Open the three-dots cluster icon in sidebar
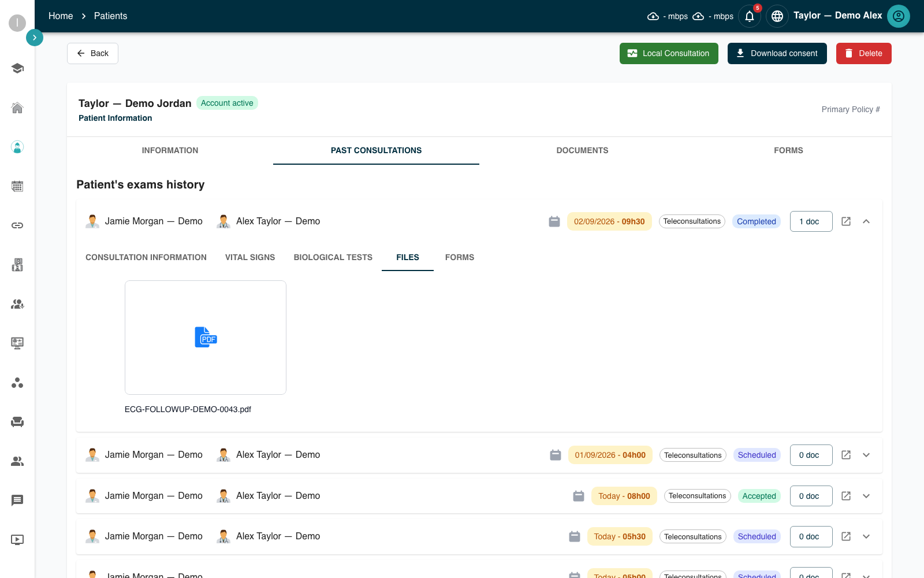This screenshot has height=578, width=924. [x=17, y=383]
